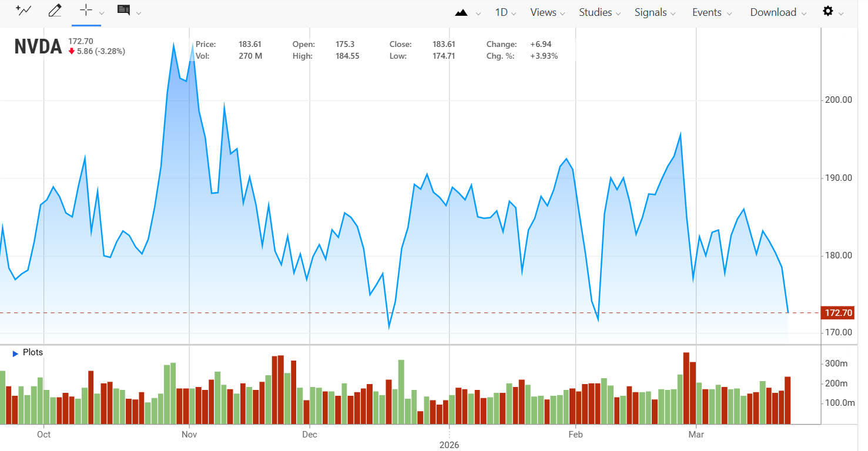Open the annotation comment tool
The height and width of the screenshot is (451, 868).
(x=123, y=10)
